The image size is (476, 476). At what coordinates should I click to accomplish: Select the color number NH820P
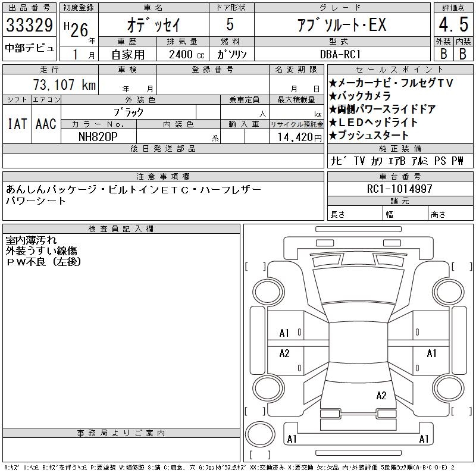(x=98, y=137)
